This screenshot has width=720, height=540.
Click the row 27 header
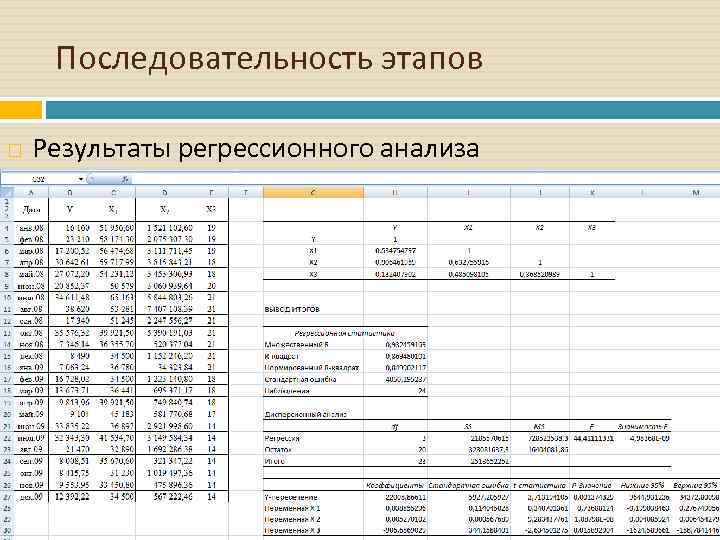point(7,497)
